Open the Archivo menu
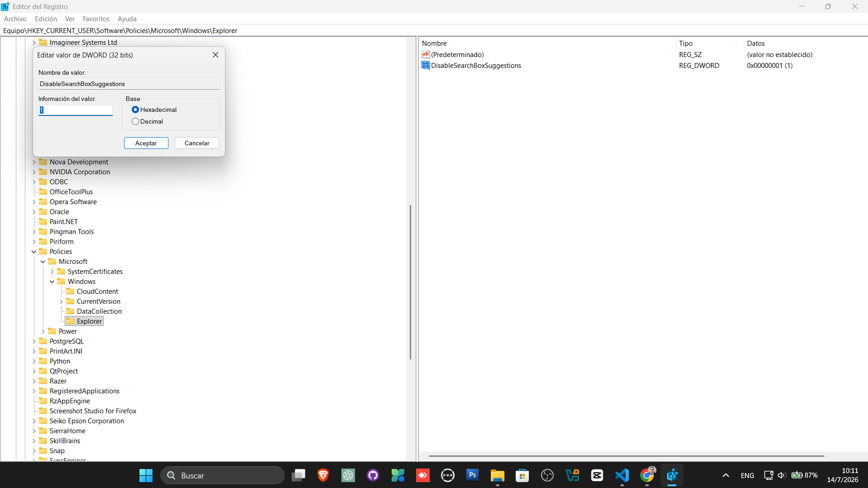The height and width of the screenshot is (488, 868). point(15,19)
